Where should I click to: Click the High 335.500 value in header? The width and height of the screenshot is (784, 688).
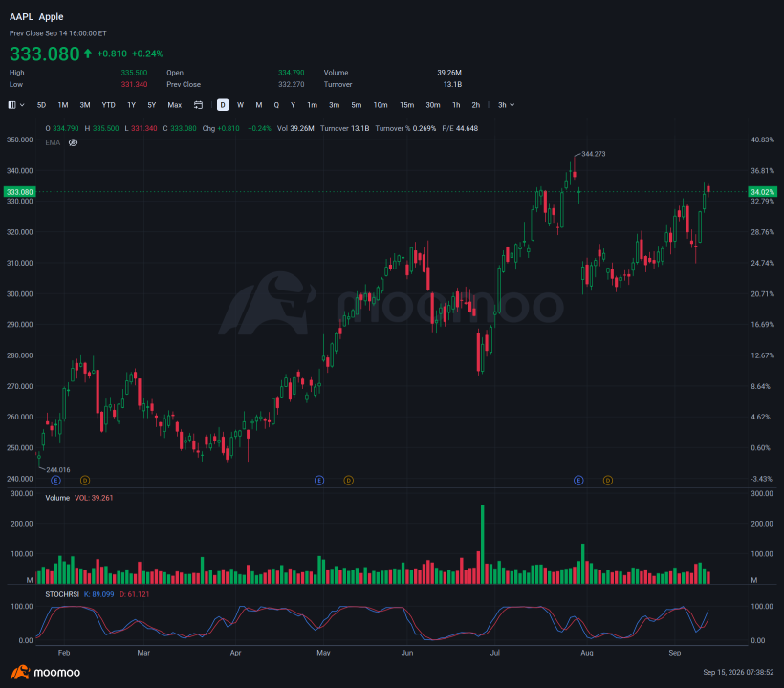pos(134,73)
